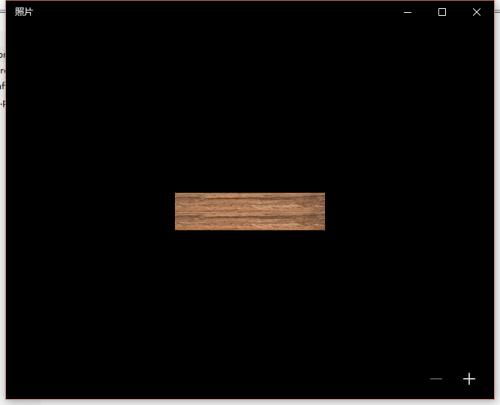Click black area left of the wood image
This screenshot has height=405, width=500.
pos(90,211)
